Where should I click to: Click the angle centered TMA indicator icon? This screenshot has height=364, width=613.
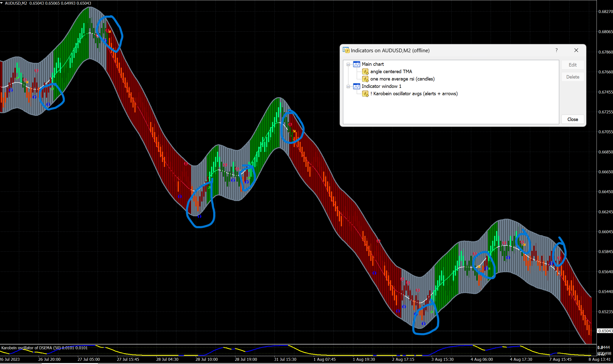coord(365,72)
